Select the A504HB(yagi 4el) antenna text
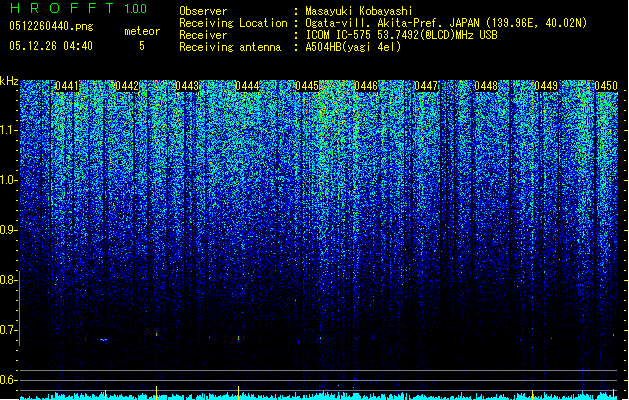 pyautogui.click(x=353, y=47)
